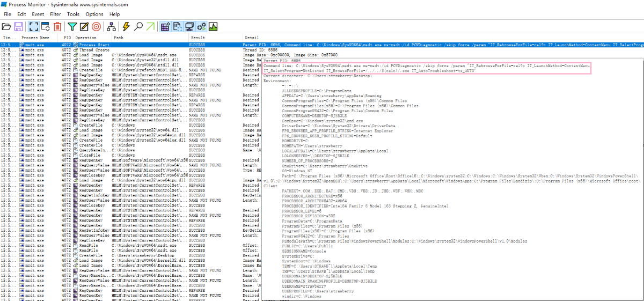
Task: Click the Result column header
Action: point(216,38)
